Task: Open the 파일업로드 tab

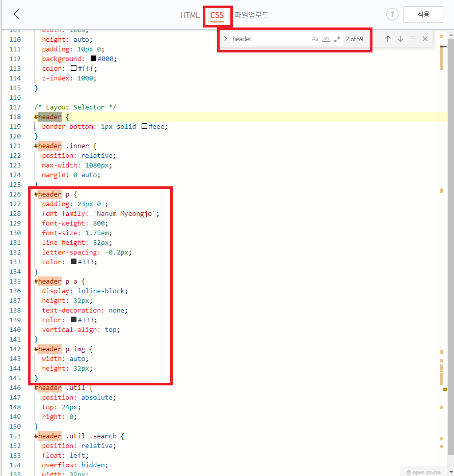Action: click(251, 15)
